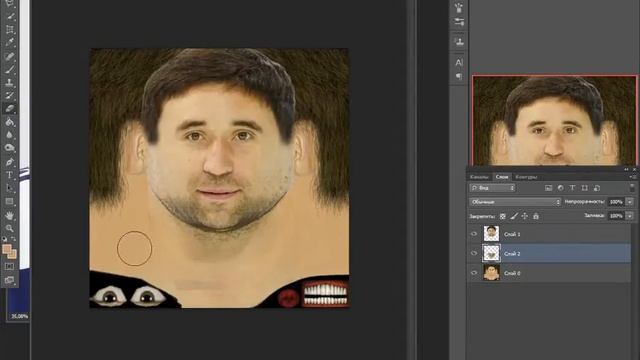Select the Path Selection tool
The height and width of the screenshot is (360, 640).
coord(10,189)
